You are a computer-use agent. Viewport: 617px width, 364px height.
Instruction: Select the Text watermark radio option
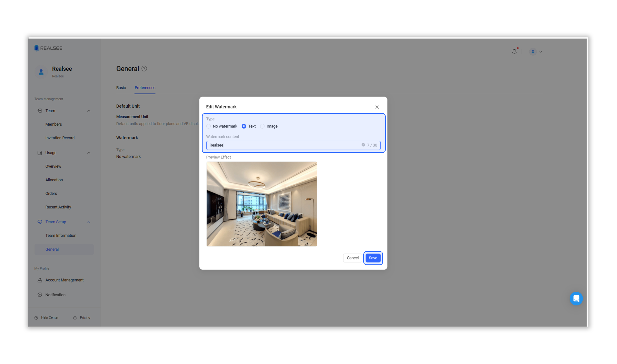(x=244, y=126)
